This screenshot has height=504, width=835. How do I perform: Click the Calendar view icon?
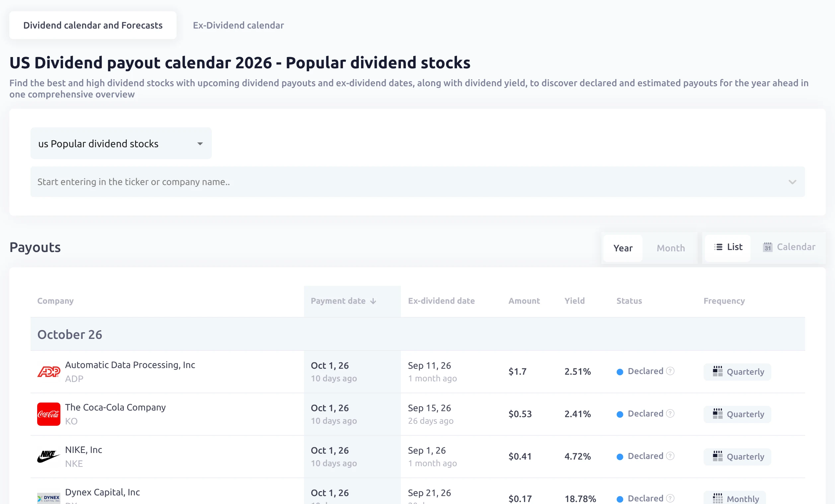tap(768, 247)
